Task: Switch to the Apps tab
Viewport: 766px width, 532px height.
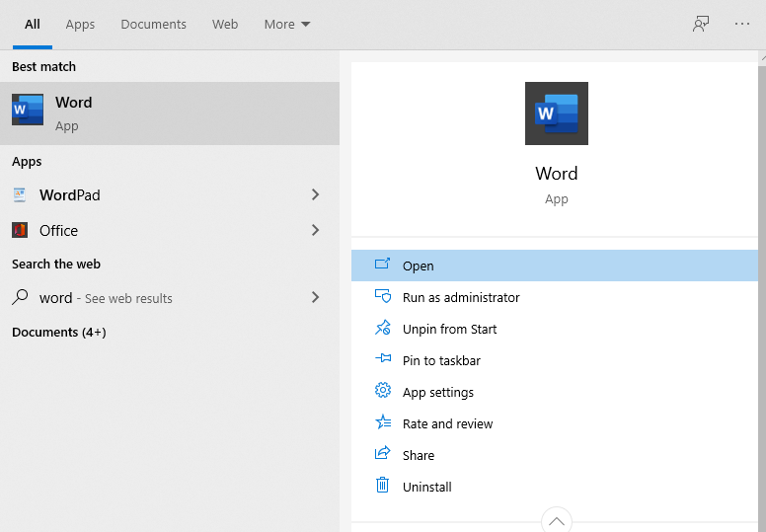Action: pos(80,24)
